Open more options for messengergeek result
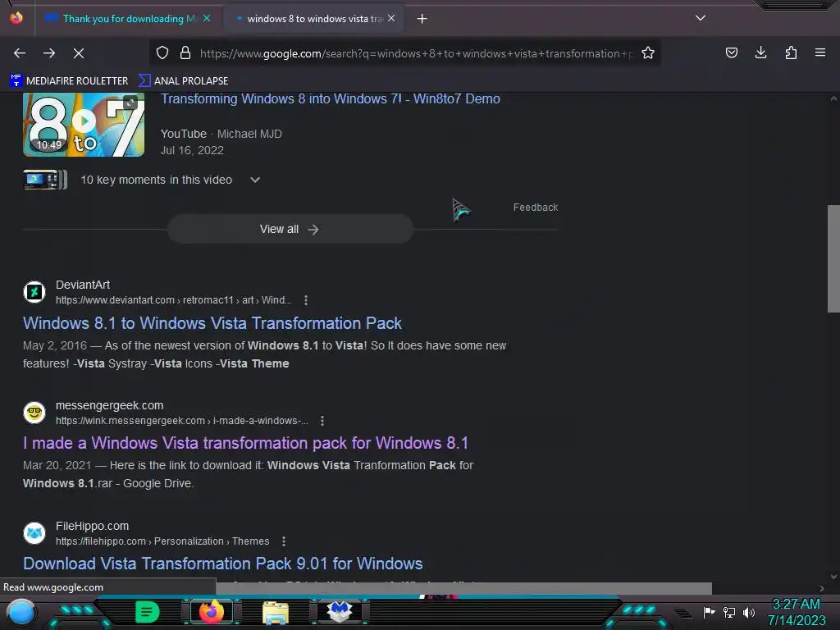This screenshot has width=840, height=630. click(x=322, y=421)
